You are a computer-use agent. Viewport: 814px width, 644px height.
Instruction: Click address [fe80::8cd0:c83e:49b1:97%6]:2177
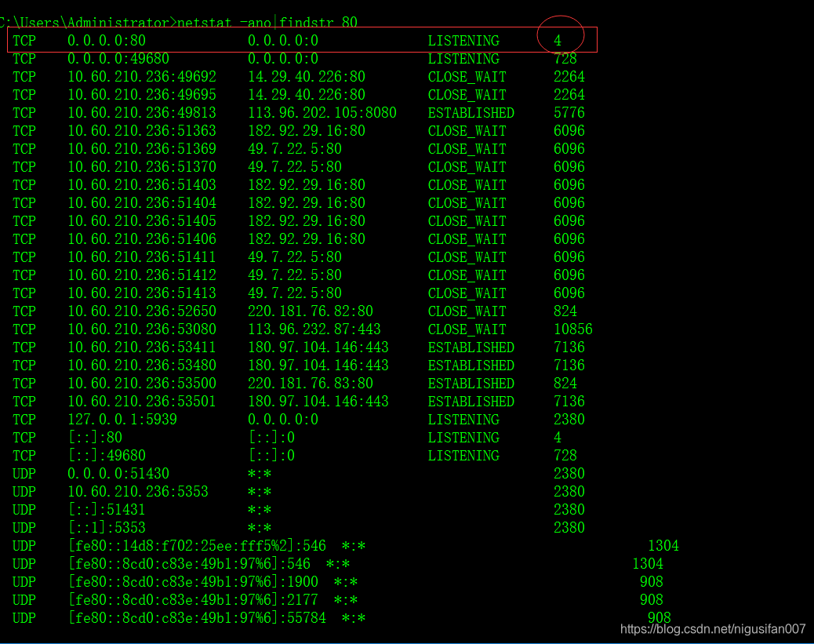coord(194,600)
